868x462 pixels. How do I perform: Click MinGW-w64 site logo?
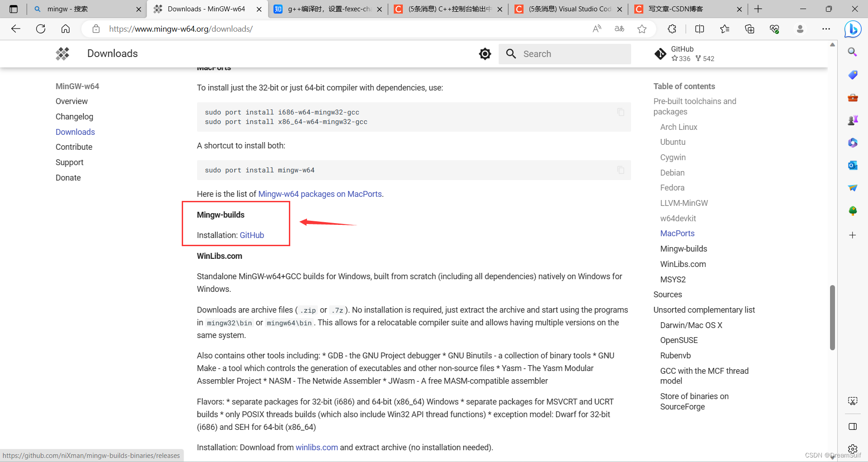62,53
